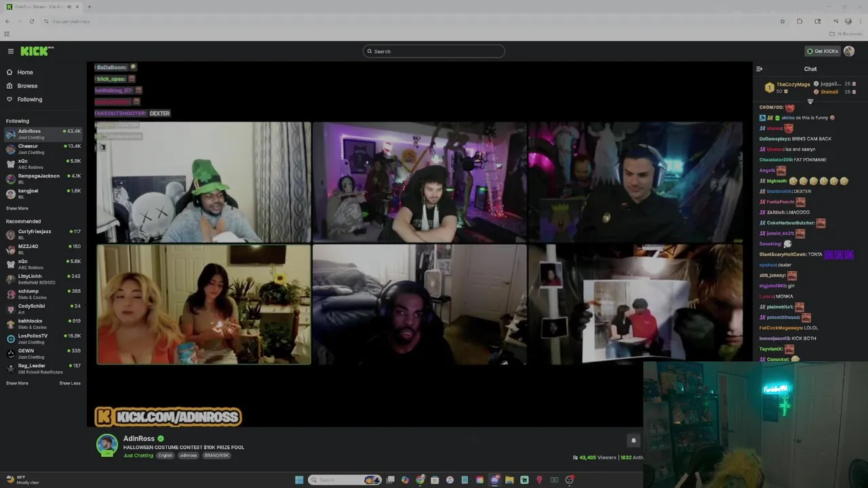Open the Cheesur channel in Following

coord(43,149)
